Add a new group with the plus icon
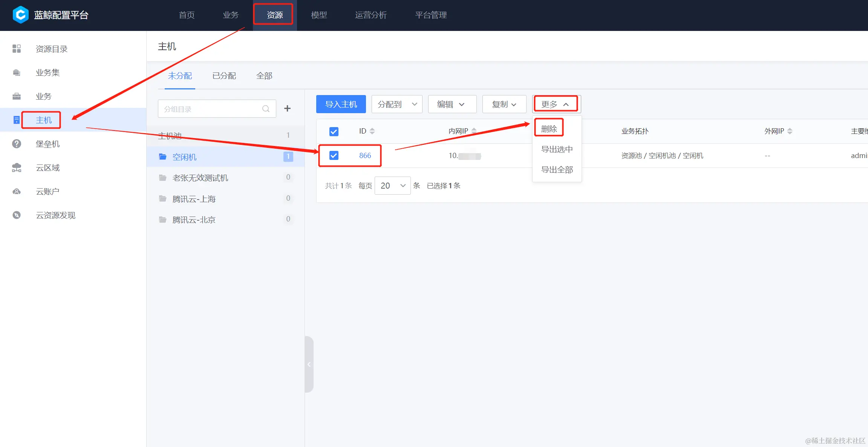 [287, 109]
